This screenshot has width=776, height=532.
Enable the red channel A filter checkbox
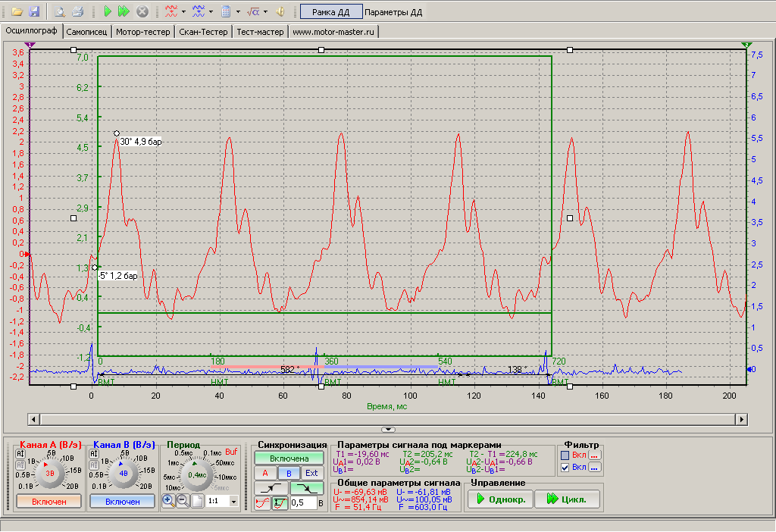pos(565,455)
